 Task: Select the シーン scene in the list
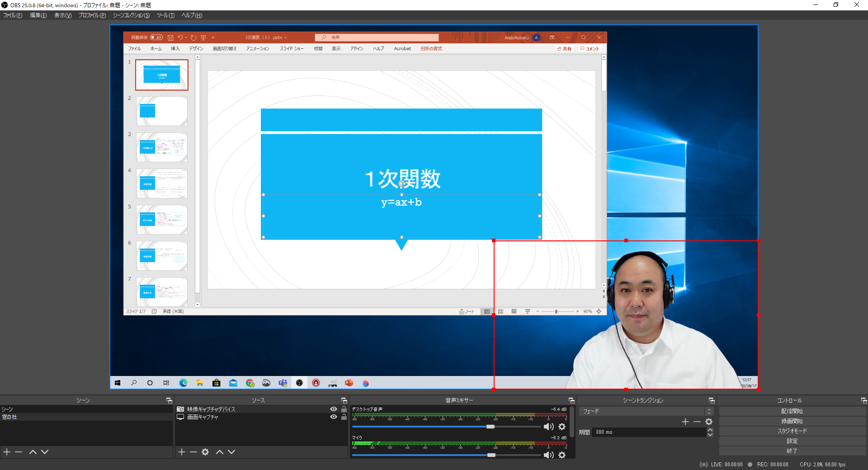point(86,409)
